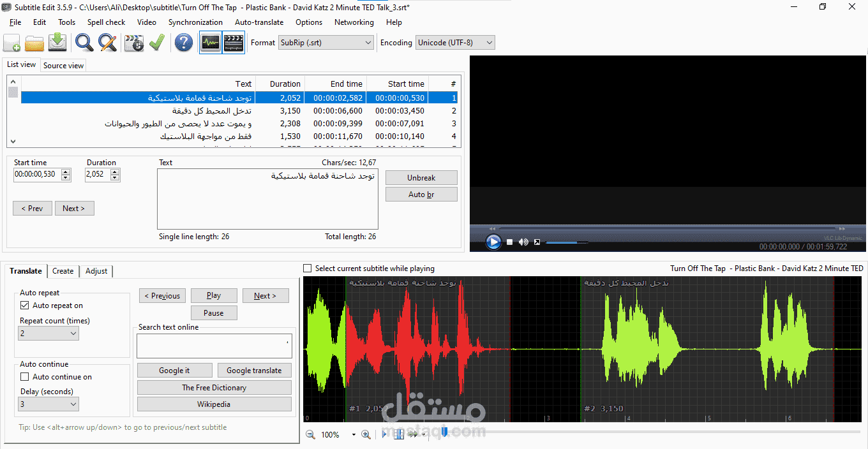
Task: Mute the video using the speaker icon
Action: [523, 242]
